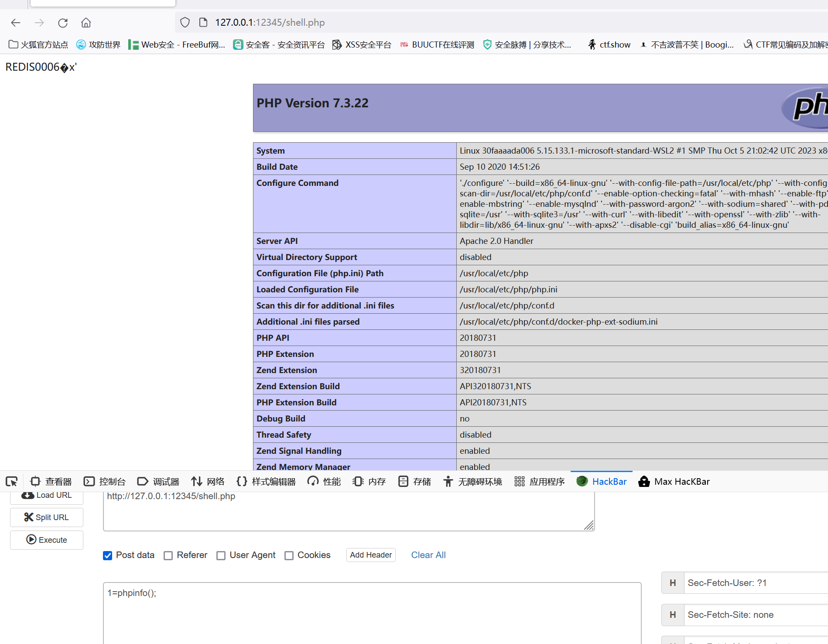Open the 攻防世界 bookmark
Image resolution: width=828 pixels, height=644 pixels.
tap(98, 45)
